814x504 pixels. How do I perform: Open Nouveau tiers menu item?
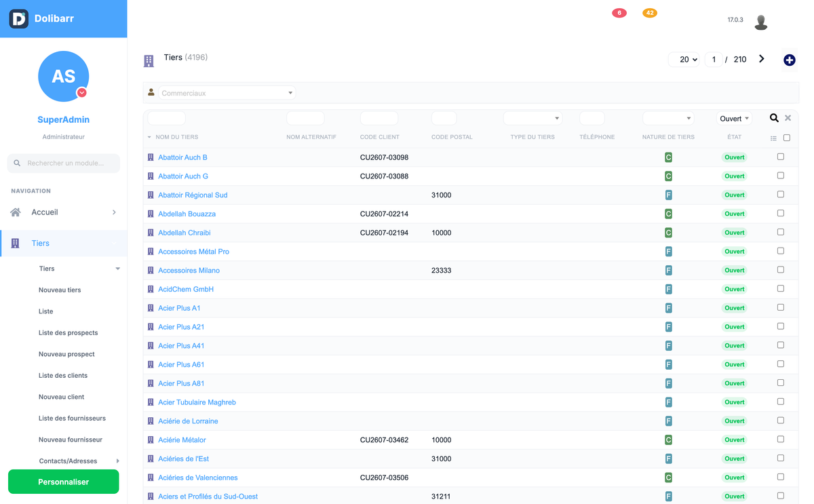tap(60, 290)
